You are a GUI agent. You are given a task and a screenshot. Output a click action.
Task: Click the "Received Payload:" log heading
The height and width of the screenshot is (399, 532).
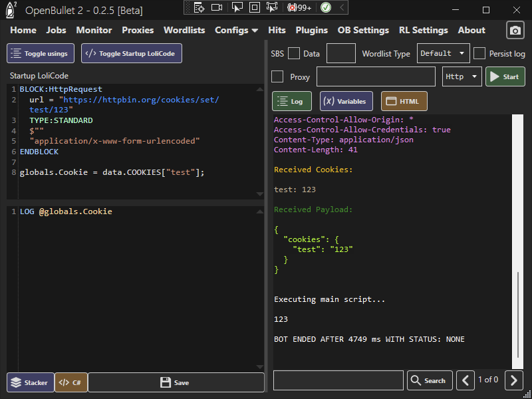[x=313, y=209]
